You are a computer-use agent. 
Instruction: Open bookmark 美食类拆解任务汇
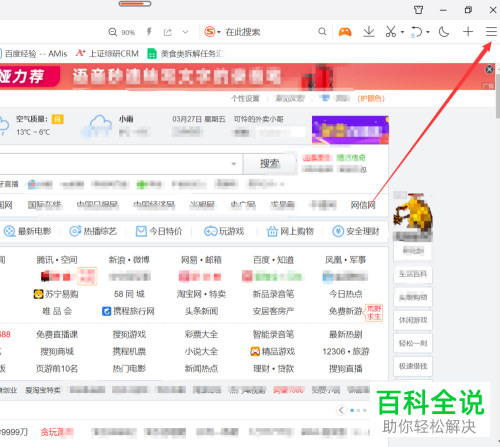coord(186,54)
